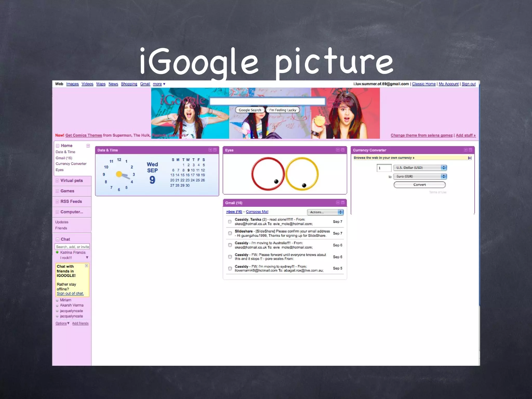Open Updates in sidebar
Viewport: 532px width, 399px height.
pyautogui.click(x=62, y=222)
